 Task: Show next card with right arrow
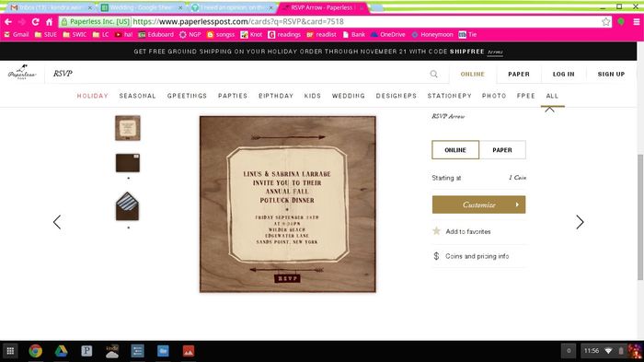580,222
